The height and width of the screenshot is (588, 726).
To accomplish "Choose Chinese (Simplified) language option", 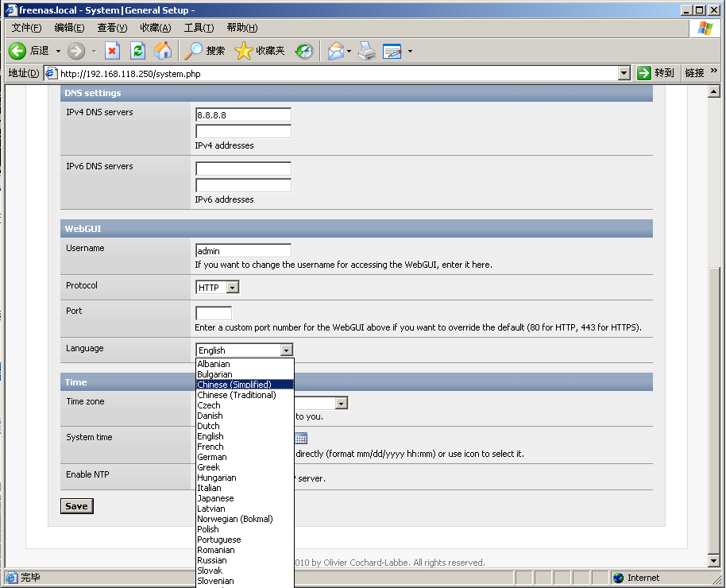I will [x=245, y=385].
